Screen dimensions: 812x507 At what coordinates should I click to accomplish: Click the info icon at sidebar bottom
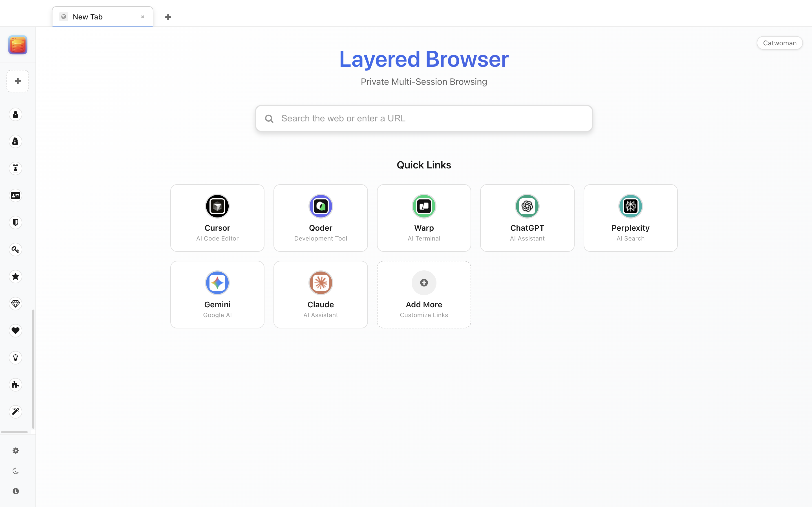16,491
